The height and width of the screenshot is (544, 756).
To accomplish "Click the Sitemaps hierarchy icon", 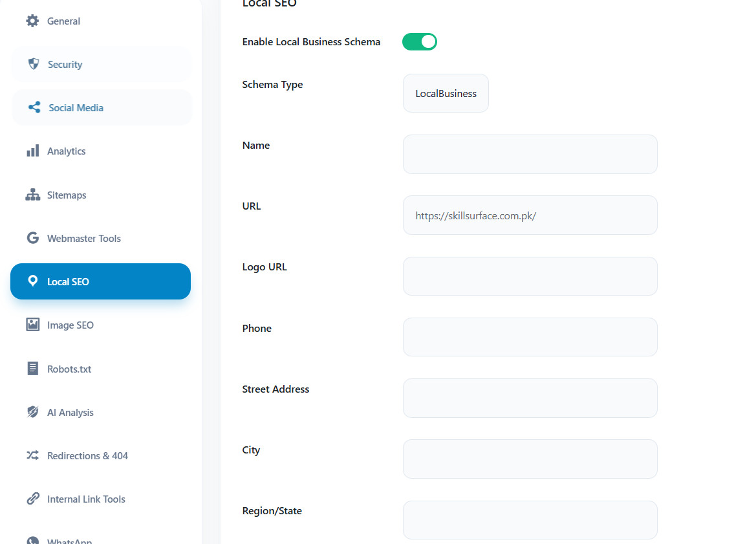I will coord(32,195).
